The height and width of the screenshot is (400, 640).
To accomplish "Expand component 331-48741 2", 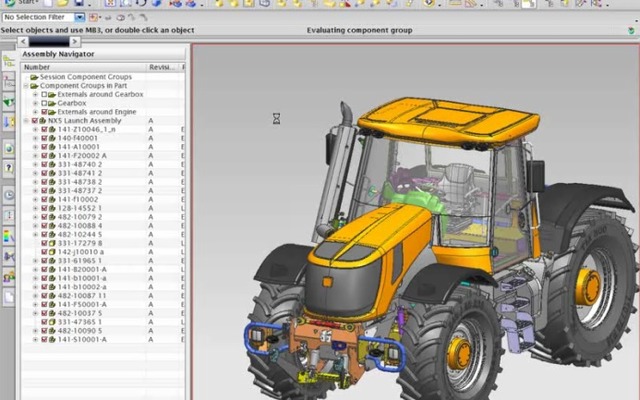I will click(x=36, y=173).
